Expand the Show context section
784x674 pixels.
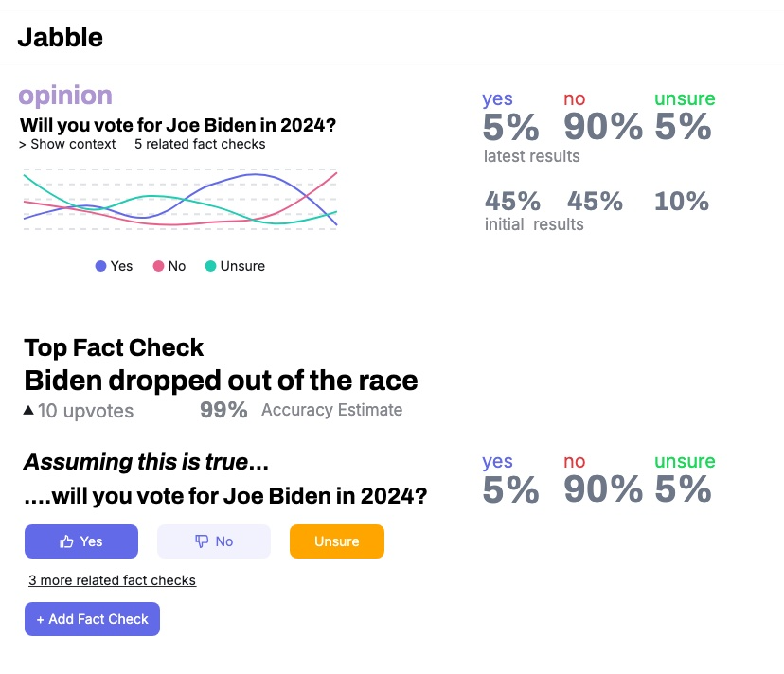pos(68,145)
